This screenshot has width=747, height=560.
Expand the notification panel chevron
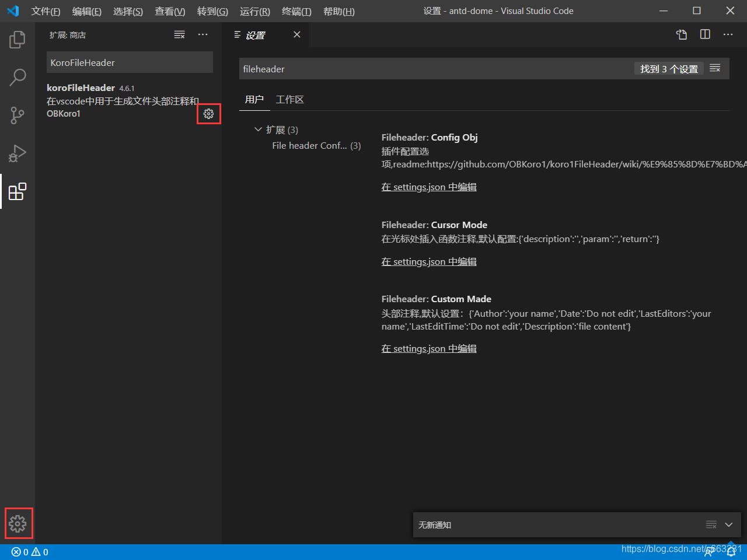(x=728, y=524)
